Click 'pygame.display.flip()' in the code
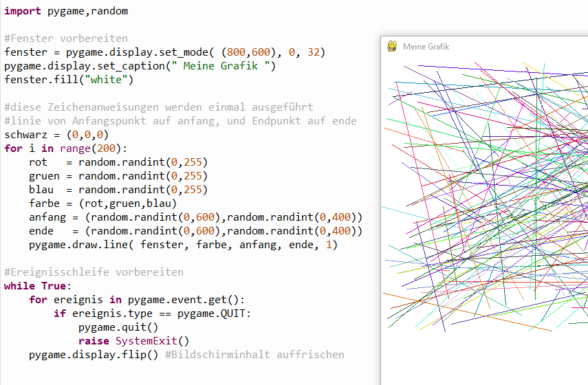588x385 pixels. pyautogui.click(x=94, y=355)
